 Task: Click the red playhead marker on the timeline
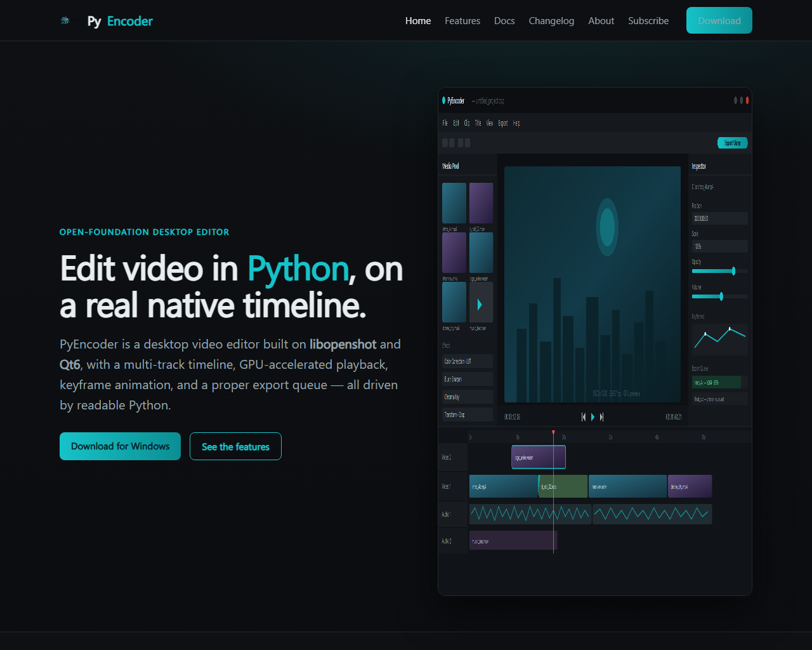[553, 433]
